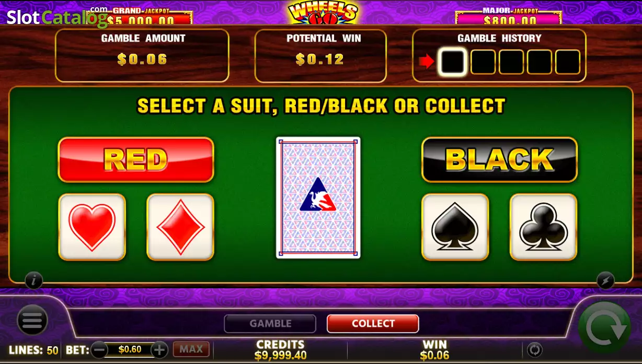
Task: Click the green spin arrow button
Action: tap(605, 328)
